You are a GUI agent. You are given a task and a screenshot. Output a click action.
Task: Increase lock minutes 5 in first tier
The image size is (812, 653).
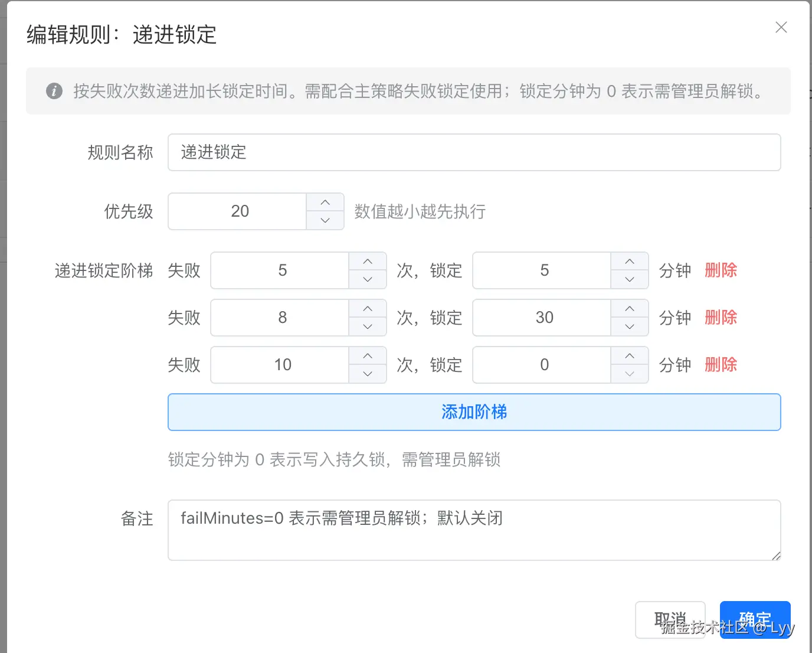pos(630,262)
